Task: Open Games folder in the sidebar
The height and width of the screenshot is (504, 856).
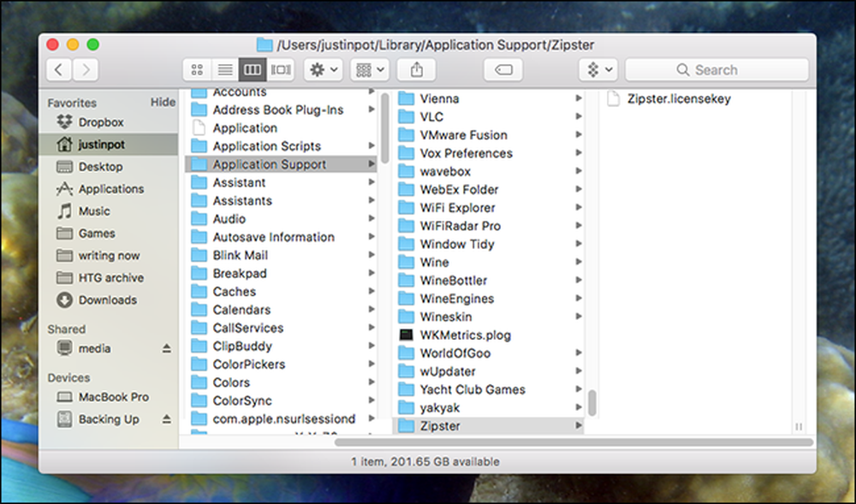Action: click(108, 234)
